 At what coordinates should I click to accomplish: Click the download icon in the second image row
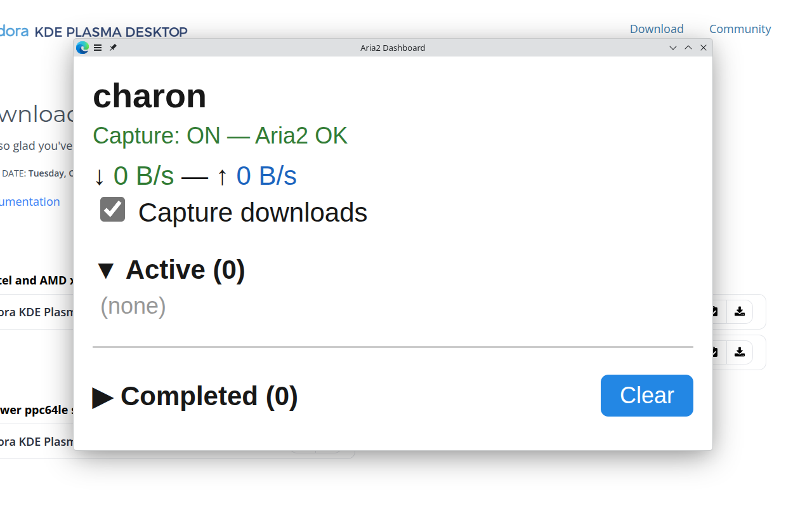(x=739, y=352)
